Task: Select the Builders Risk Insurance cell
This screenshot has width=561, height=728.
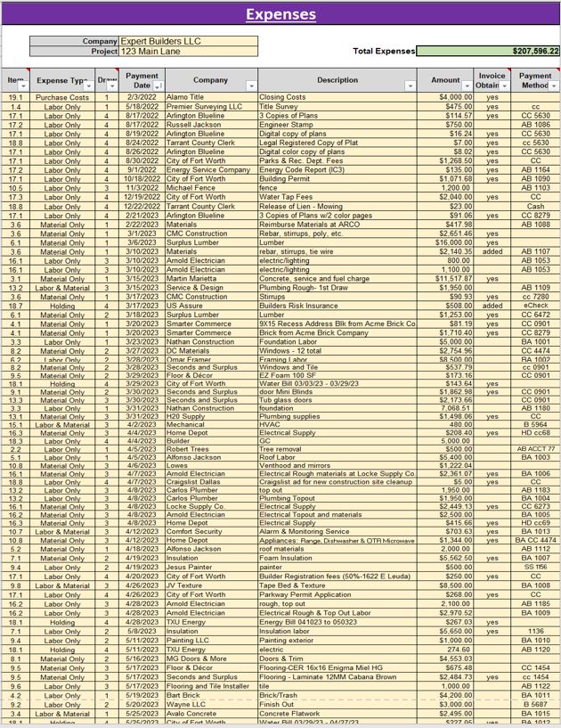Action: pos(337,306)
